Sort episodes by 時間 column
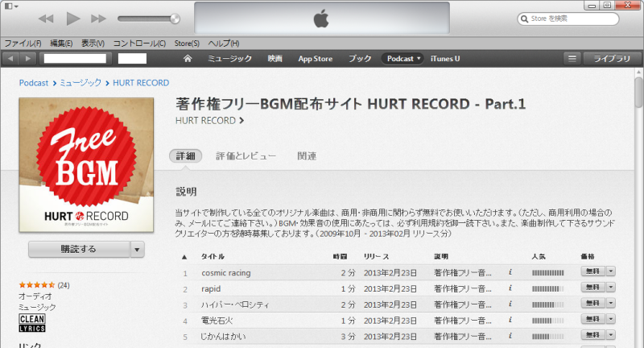The width and height of the screenshot is (644, 348). [340, 256]
